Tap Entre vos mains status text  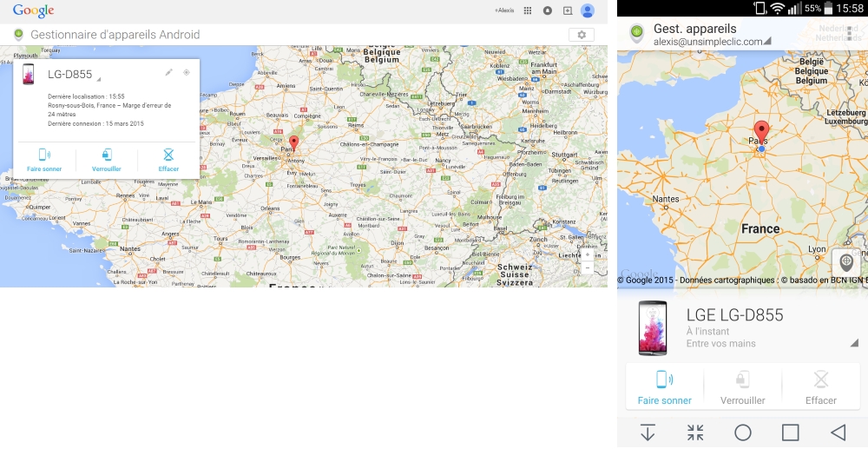pos(720,343)
